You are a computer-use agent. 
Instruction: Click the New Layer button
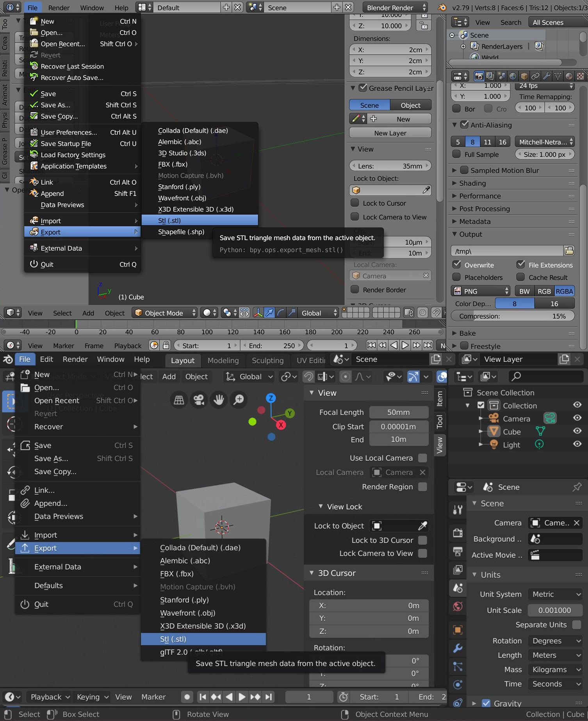390,133
